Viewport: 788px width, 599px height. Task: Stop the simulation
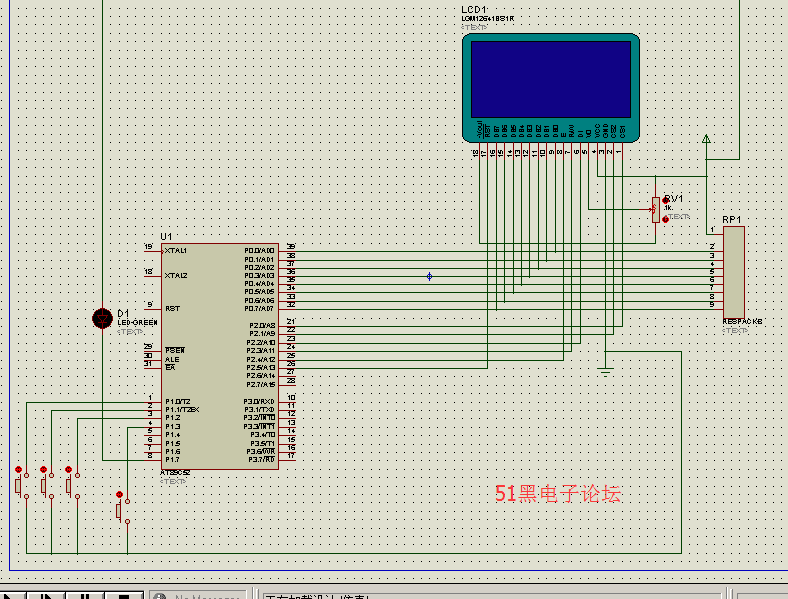tap(124, 595)
